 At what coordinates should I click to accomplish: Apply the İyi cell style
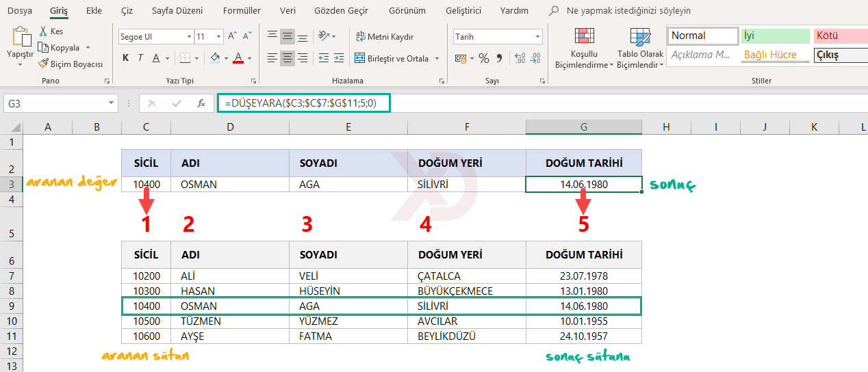click(775, 36)
